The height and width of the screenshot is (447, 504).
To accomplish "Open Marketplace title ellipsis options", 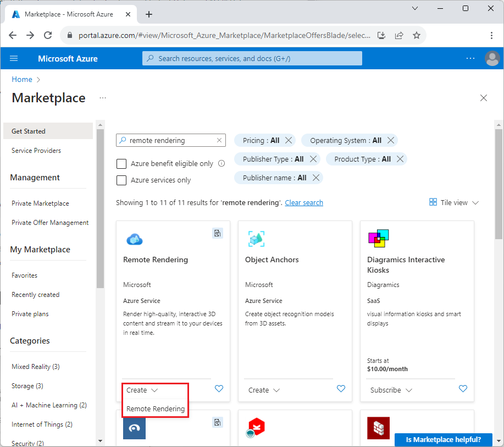I will [x=103, y=98].
